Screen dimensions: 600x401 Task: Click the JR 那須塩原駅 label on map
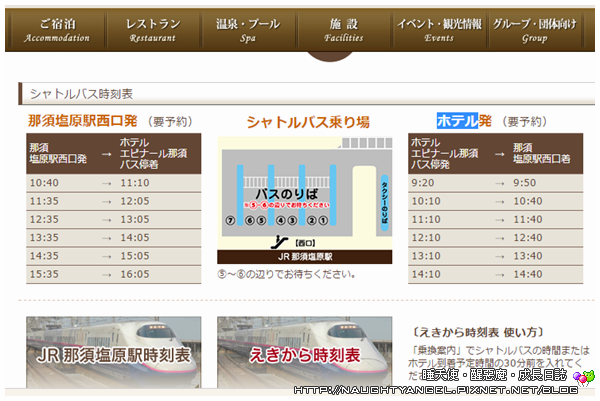click(305, 257)
